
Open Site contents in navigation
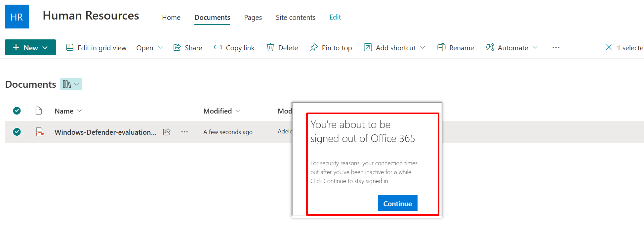coord(296,17)
